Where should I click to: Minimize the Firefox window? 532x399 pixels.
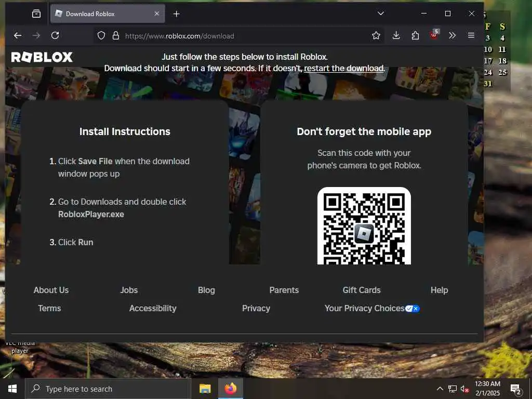(424, 14)
